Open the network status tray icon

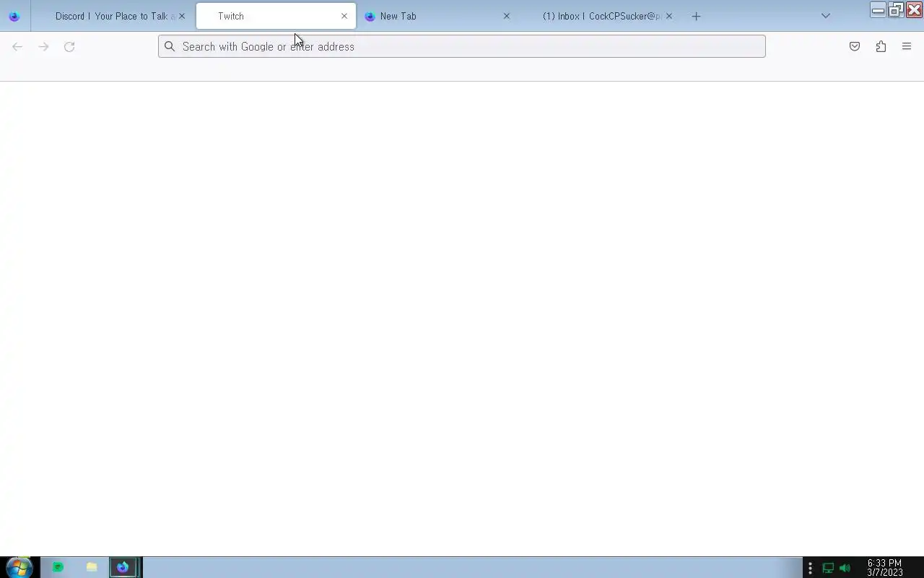coord(828,568)
